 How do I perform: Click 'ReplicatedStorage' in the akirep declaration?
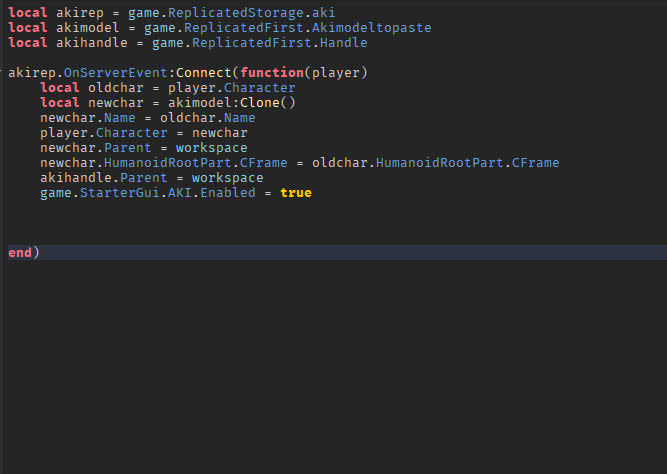236,13
